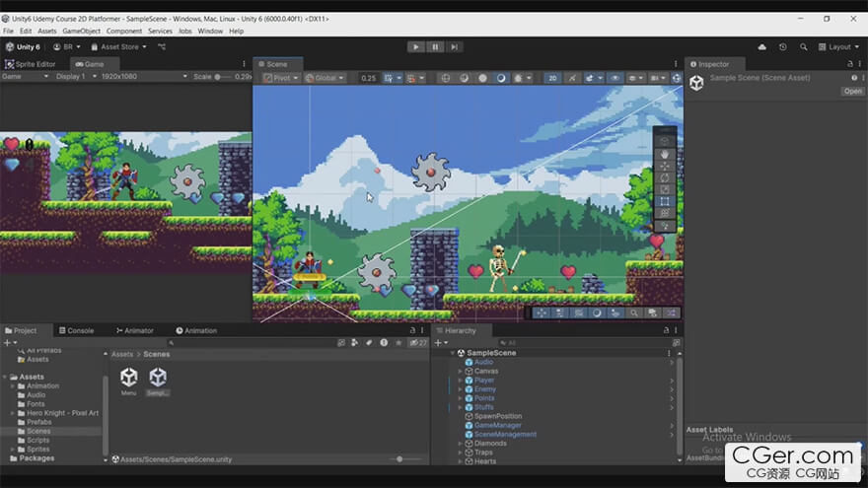The width and height of the screenshot is (868, 488).
Task: Click the Pause button
Action: (435, 47)
